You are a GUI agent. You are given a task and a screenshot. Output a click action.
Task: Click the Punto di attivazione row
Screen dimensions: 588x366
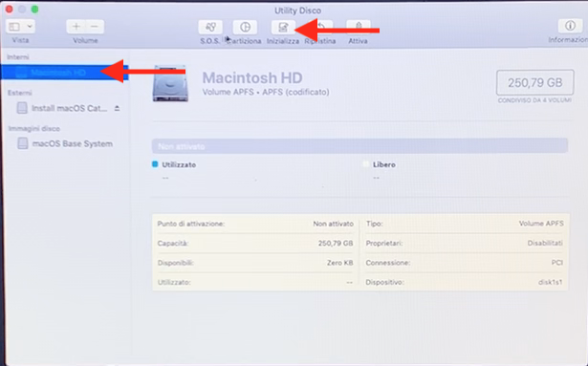pos(255,224)
